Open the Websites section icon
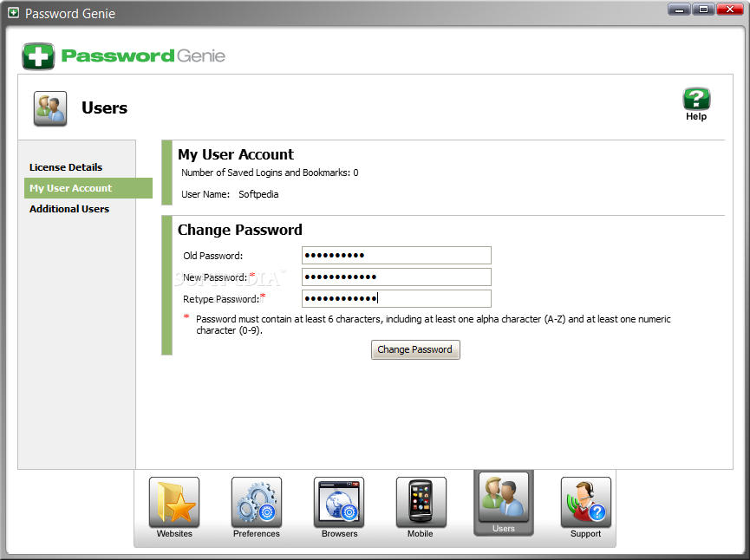This screenshot has width=750, height=560. click(174, 503)
